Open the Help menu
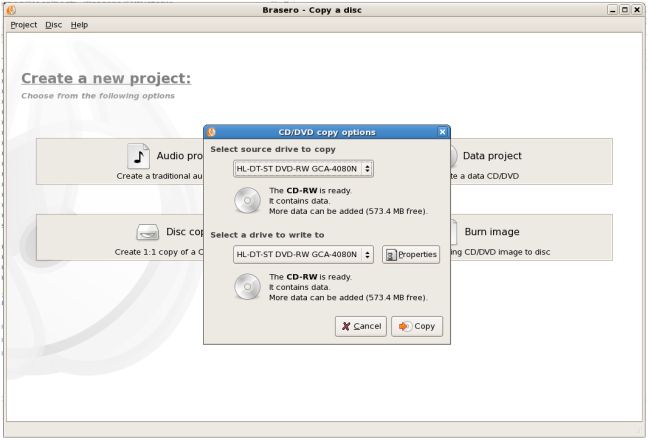The height and width of the screenshot is (440, 648). 79,24
